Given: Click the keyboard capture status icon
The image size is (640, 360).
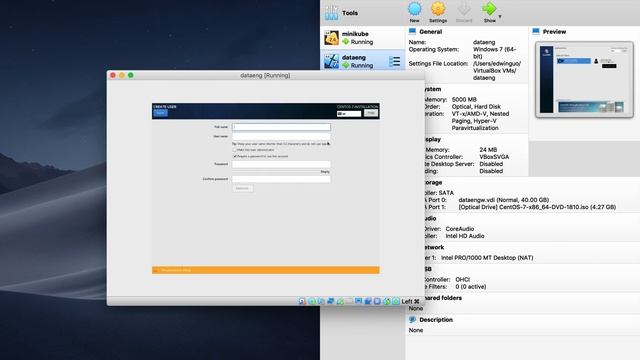Looking at the screenshot, I should pyautogui.click(x=396, y=301).
